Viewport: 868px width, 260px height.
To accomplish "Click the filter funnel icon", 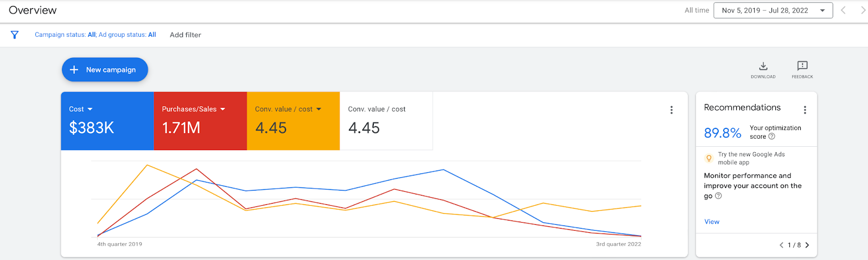I will coord(15,35).
